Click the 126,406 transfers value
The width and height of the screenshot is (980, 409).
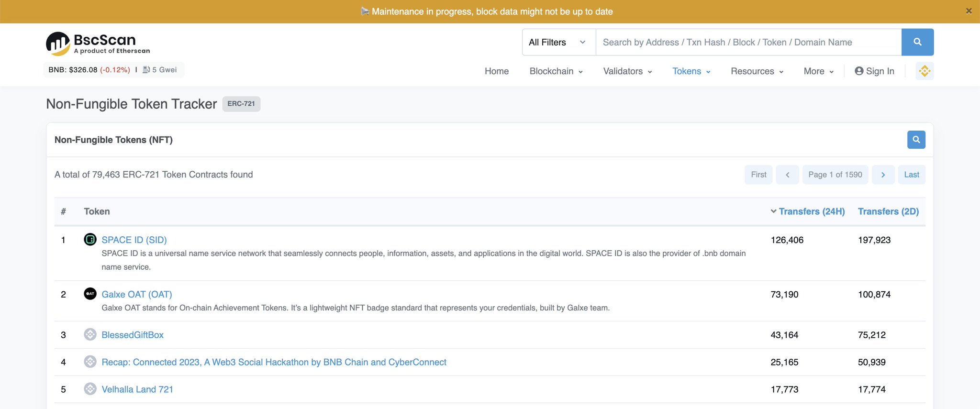(x=787, y=240)
